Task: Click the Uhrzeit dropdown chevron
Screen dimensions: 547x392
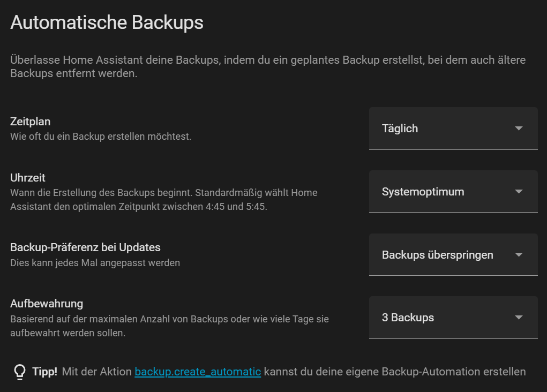Action: tap(518, 191)
